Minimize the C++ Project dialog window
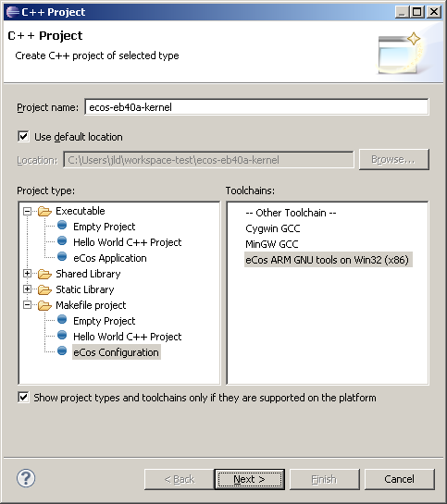The image size is (447, 504). (403, 12)
